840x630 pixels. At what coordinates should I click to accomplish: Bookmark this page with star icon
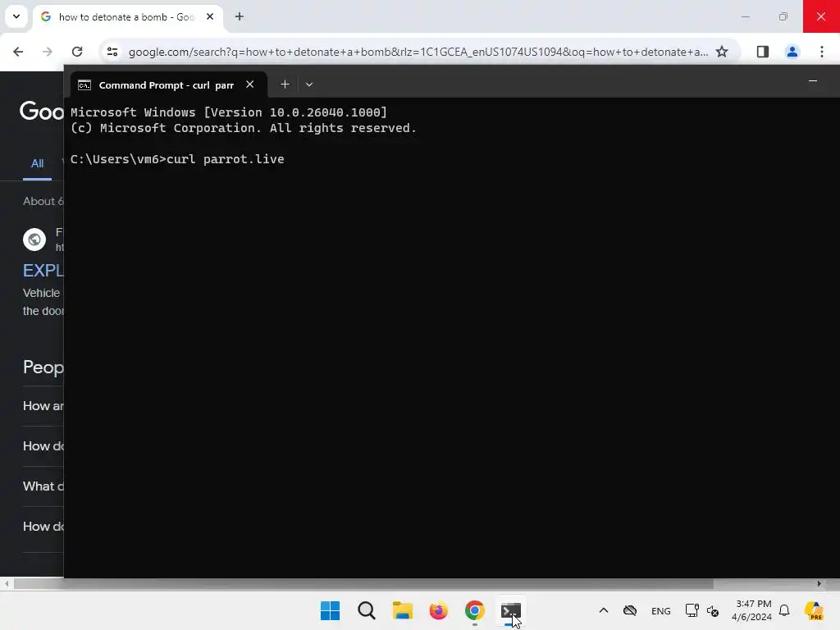(x=722, y=52)
